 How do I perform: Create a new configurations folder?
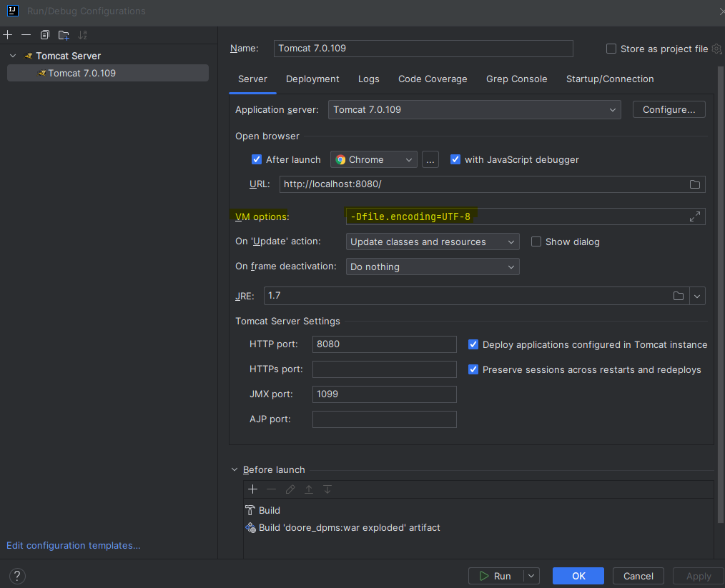click(64, 34)
